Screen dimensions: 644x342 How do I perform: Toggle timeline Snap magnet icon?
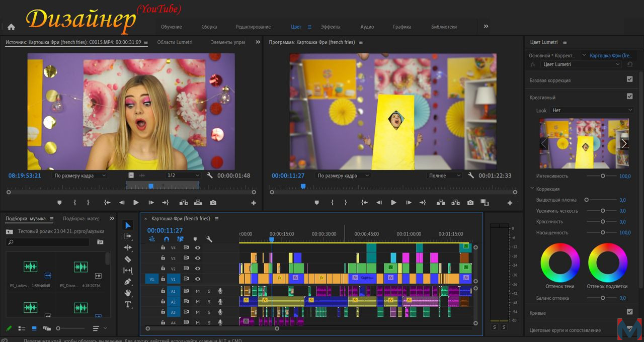click(167, 239)
